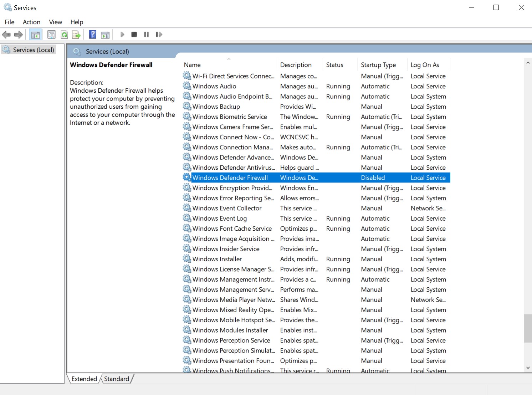Screen dimensions: 532x395
Task: Click gear icon of Windows Font Cache Service
Action: [x=187, y=229]
